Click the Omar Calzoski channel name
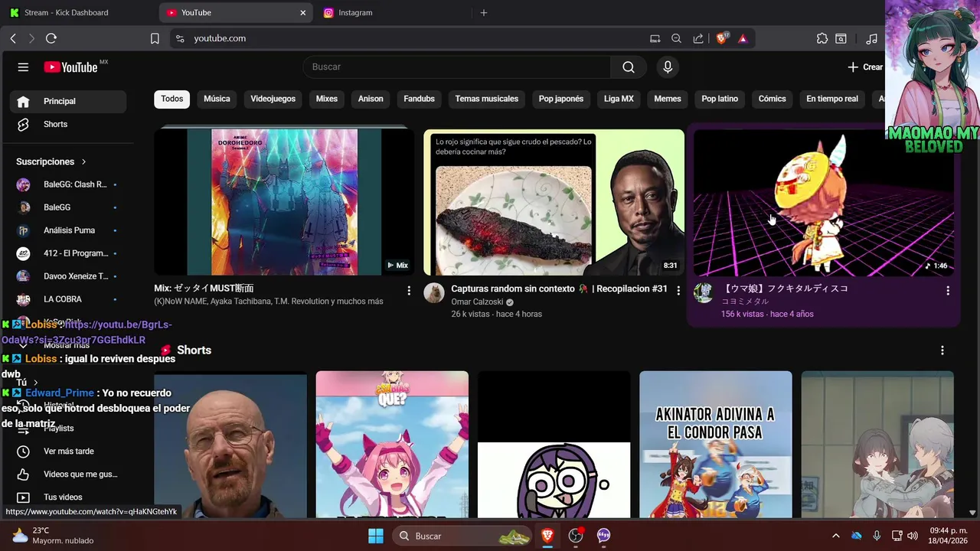The width and height of the screenshot is (980, 551). click(477, 302)
